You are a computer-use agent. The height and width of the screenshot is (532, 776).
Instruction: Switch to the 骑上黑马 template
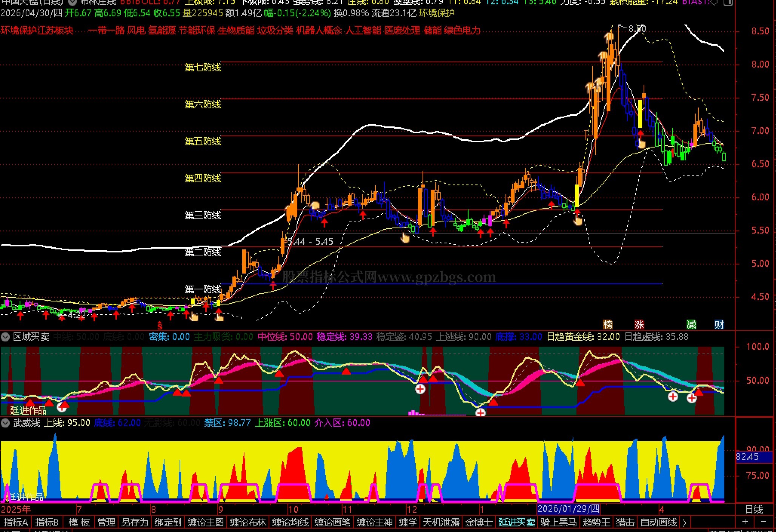[x=559, y=522]
